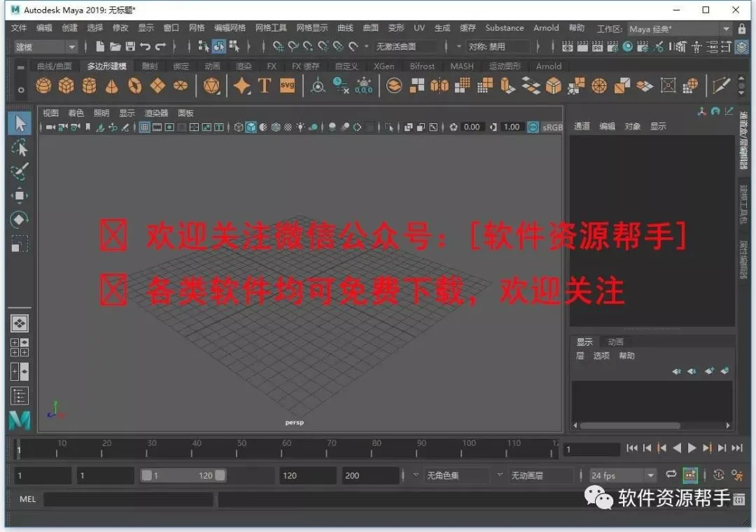Image resolution: width=756 pixels, height=532 pixels.
Task: Create a polygon cone from the shelf
Action: [x=112, y=86]
